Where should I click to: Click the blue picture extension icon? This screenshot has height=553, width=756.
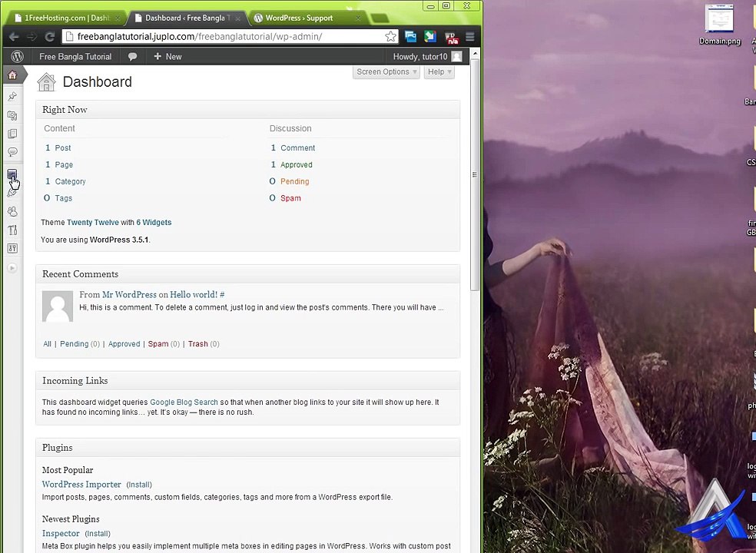click(x=410, y=37)
